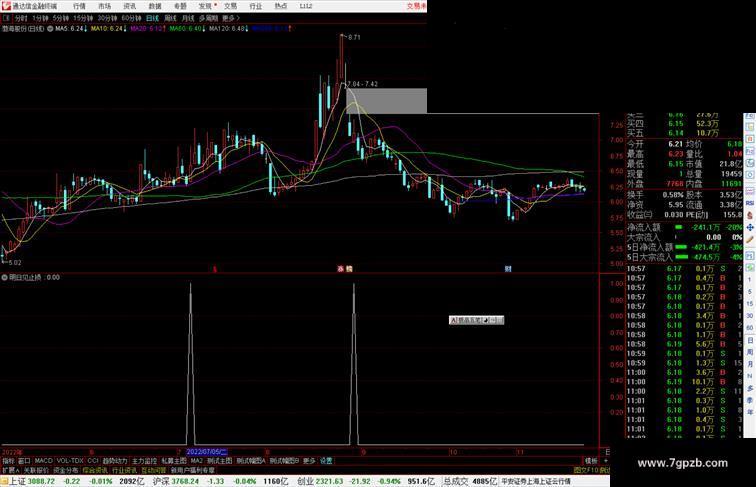756x487 pixels.
Task: Click the blue four-arrow move icon
Action: tap(750, 227)
